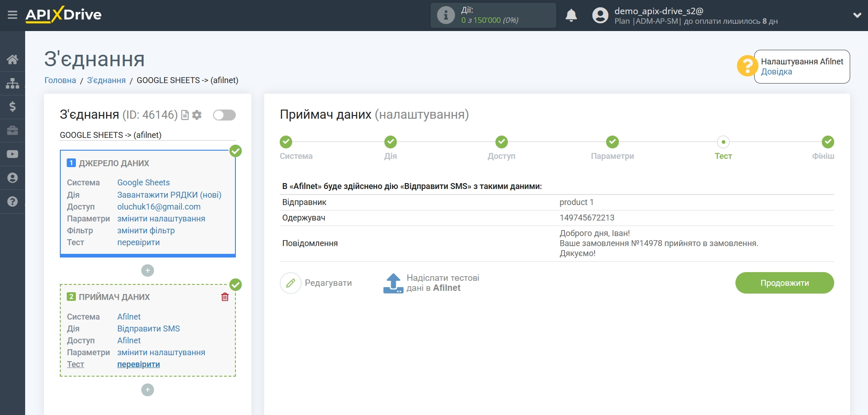Click the notification bell icon
The image size is (868, 415).
coord(571,16)
